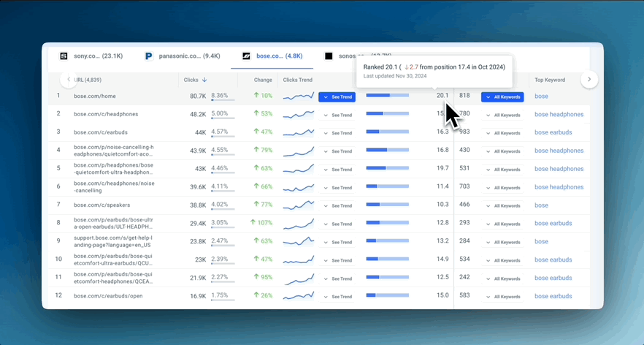Click the 818 keywords count
The height and width of the screenshot is (345, 644).
point(464,96)
